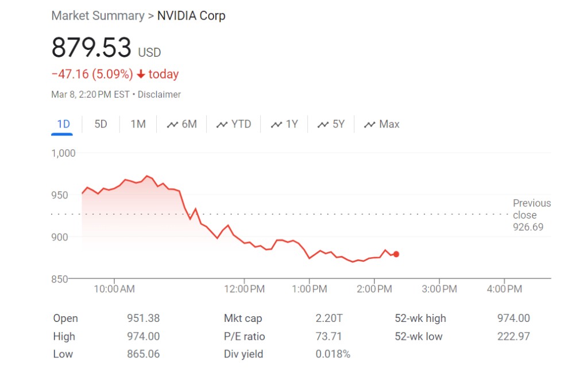Click the 52-wk high label
The width and height of the screenshot is (588, 369).
coord(420,318)
